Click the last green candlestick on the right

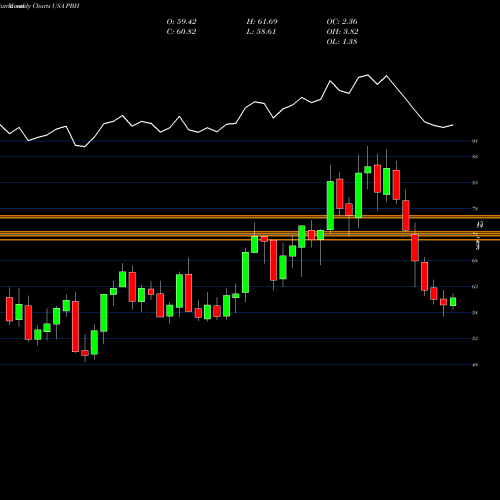pos(453,302)
